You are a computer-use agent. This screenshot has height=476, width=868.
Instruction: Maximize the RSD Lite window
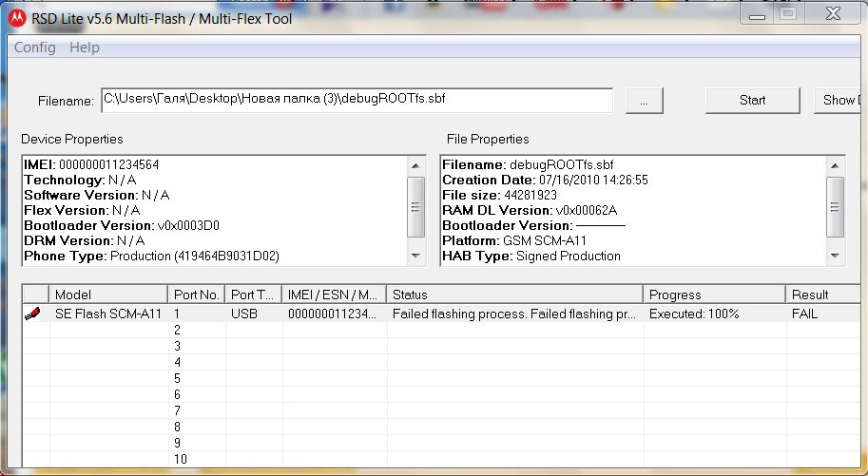coord(788,14)
